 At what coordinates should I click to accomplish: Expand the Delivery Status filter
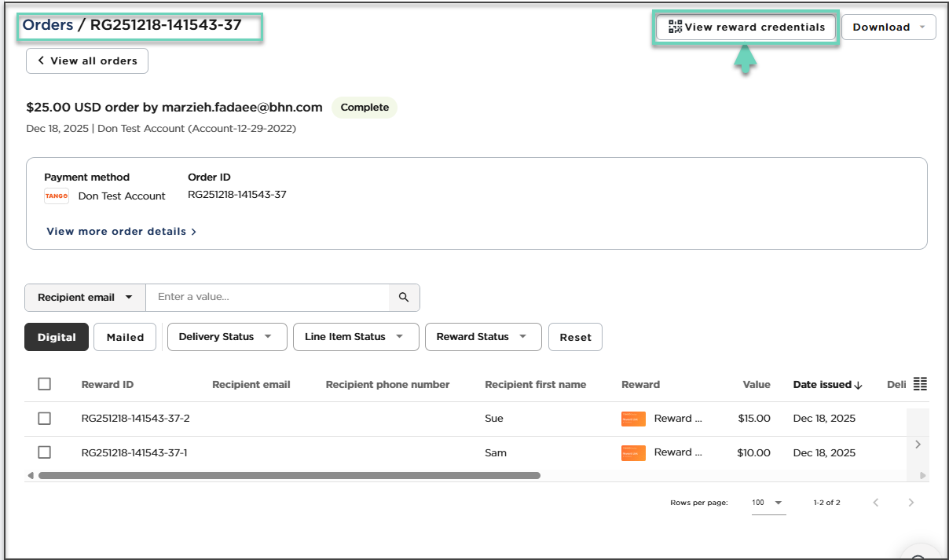[225, 337]
